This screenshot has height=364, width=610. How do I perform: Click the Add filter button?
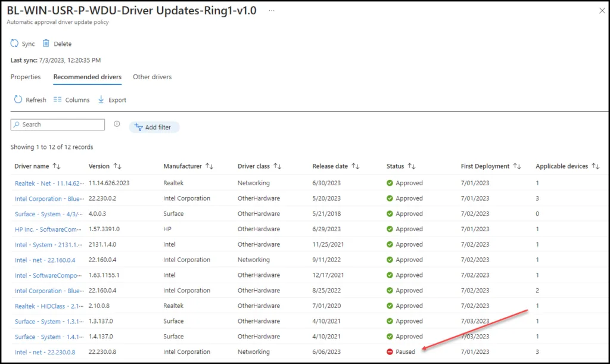(x=154, y=127)
